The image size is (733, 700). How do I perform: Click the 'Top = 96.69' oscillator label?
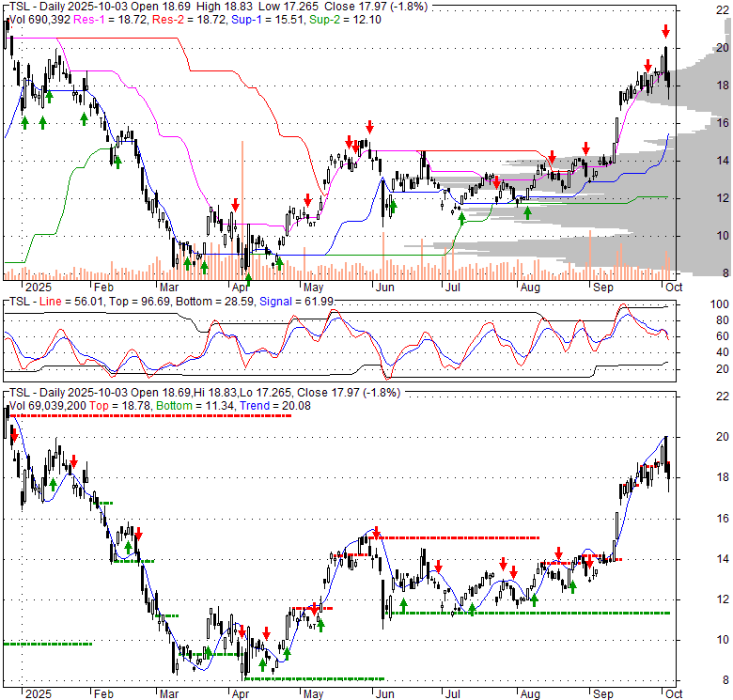click(139, 302)
